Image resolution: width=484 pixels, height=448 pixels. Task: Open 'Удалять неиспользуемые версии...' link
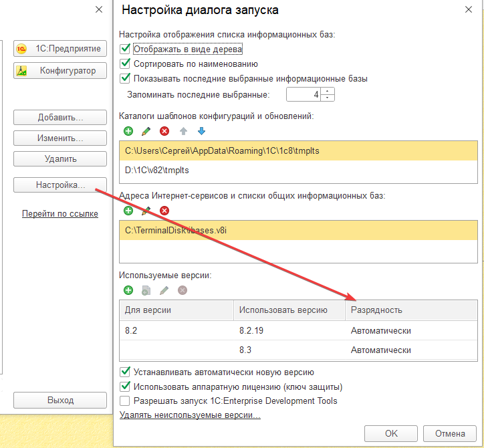[x=190, y=415]
